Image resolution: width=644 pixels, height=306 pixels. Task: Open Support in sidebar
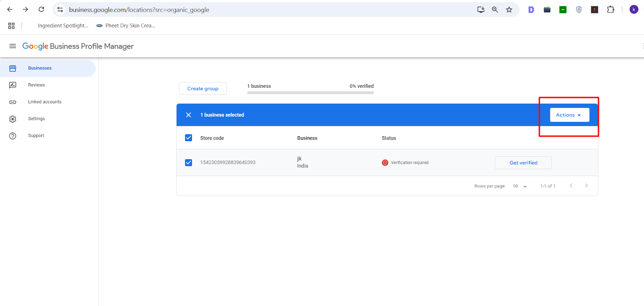36,136
